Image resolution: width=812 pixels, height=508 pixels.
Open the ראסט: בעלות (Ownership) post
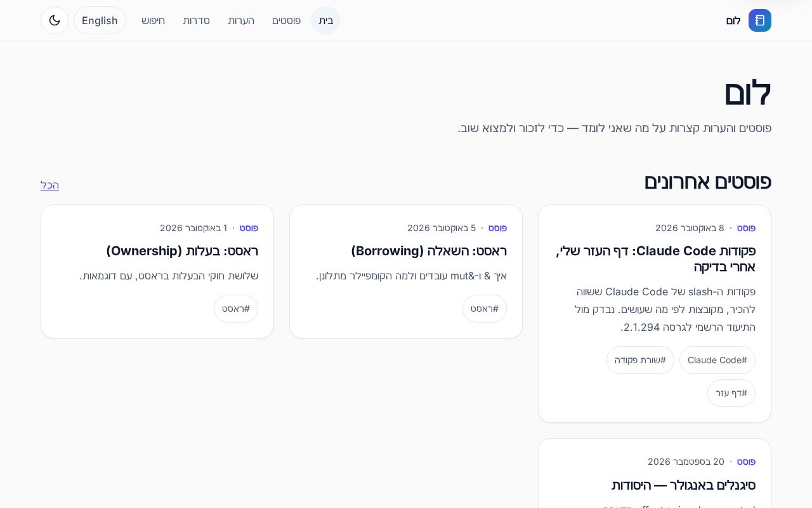(182, 251)
